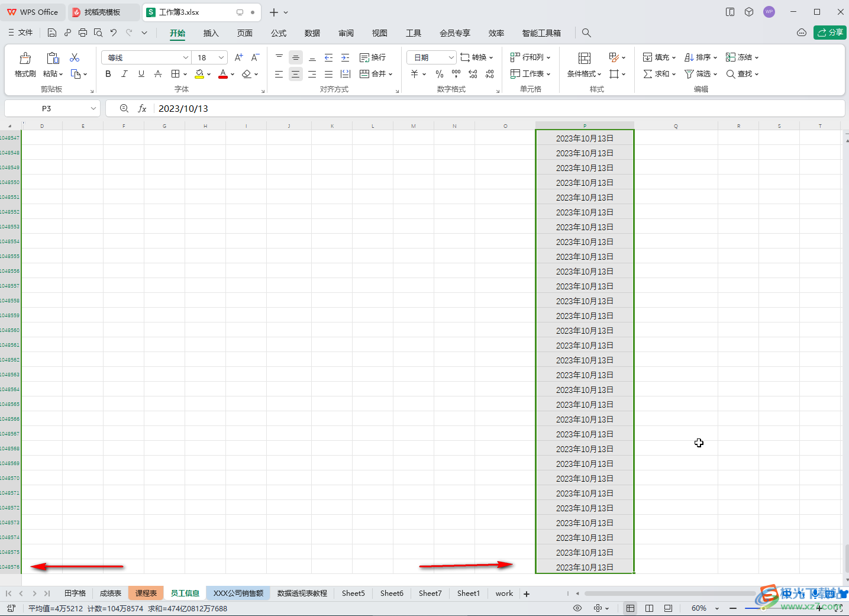
Task: Click the Cut scissors icon
Action: tap(75, 57)
